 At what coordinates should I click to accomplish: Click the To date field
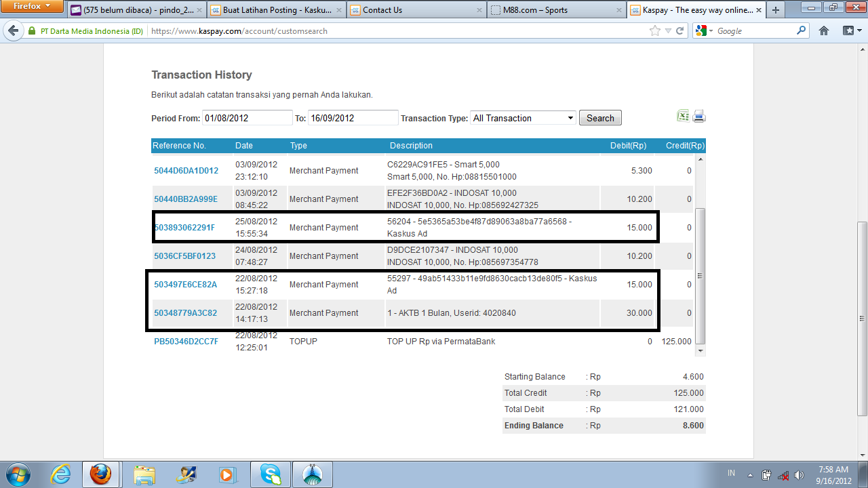[353, 118]
